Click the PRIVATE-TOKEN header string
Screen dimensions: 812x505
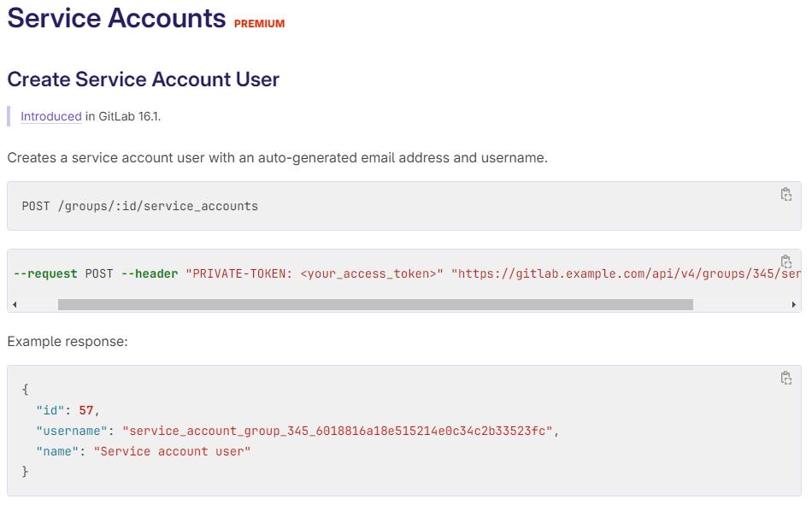(x=315, y=273)
